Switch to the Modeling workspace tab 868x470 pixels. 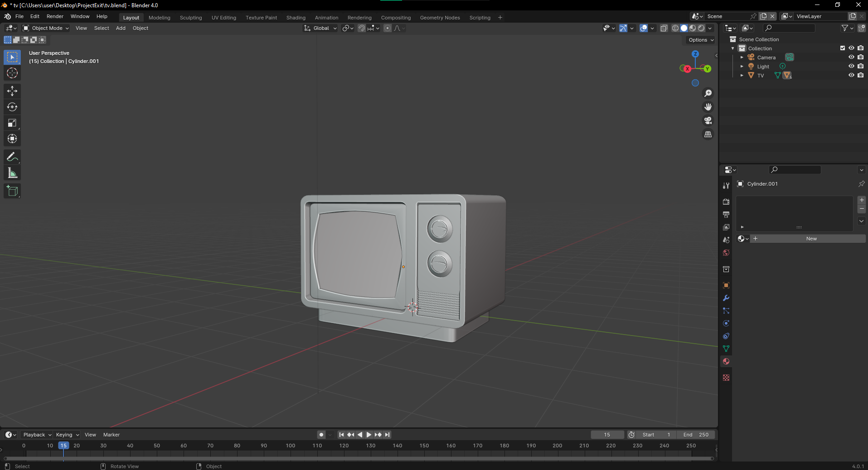coord(160,18)
